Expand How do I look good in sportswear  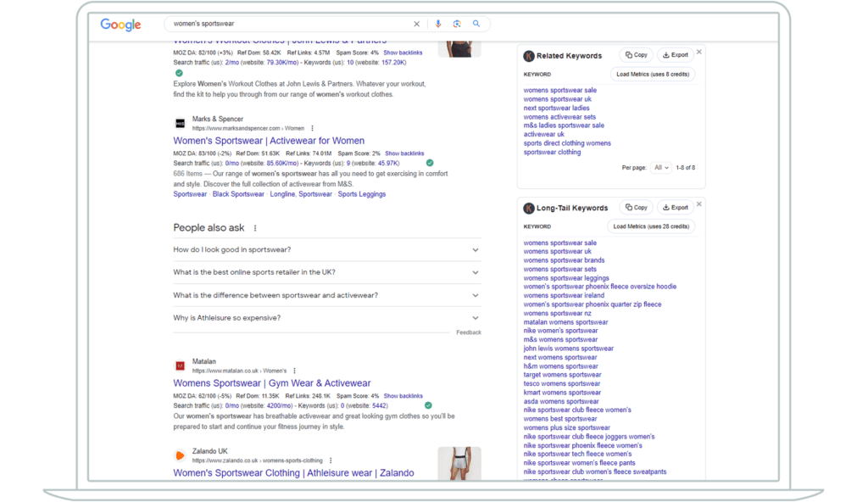click(x=326, y=250)
